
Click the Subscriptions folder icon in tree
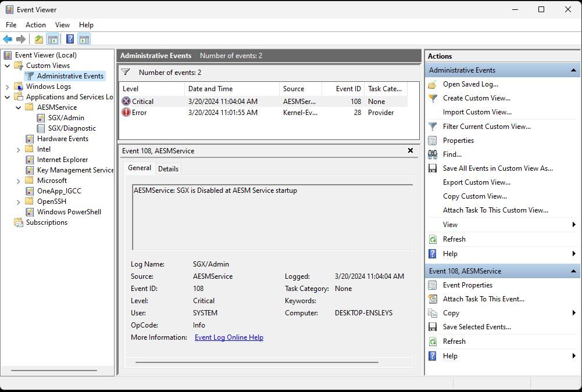[x=18, y=222]
